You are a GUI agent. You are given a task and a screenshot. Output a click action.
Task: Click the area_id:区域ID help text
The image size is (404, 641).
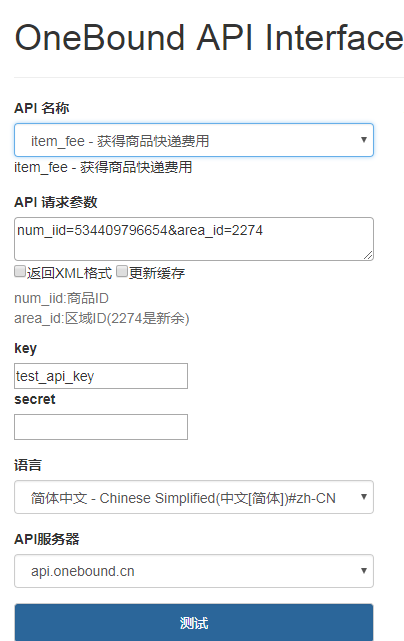pos(102,318)
